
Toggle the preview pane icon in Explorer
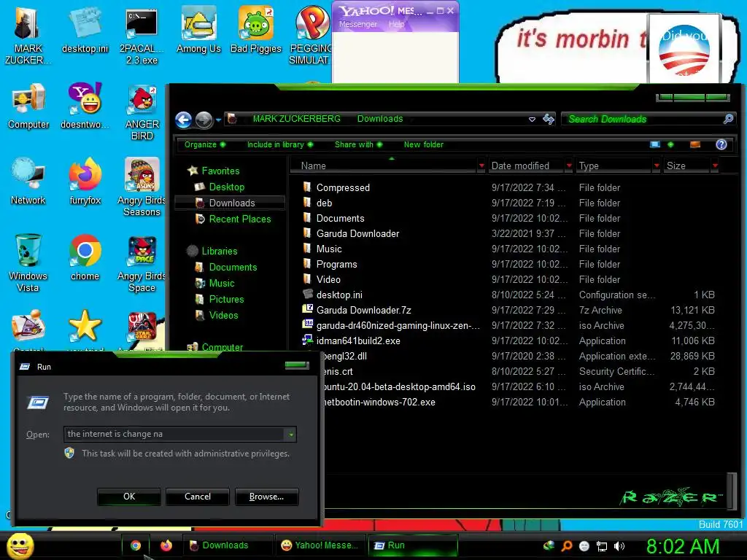click(x=695, y=144)
